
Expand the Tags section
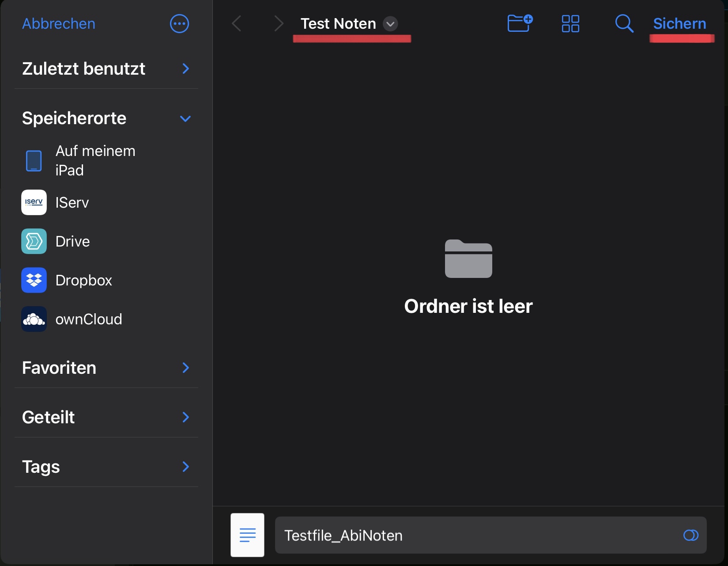pos(185,467)
